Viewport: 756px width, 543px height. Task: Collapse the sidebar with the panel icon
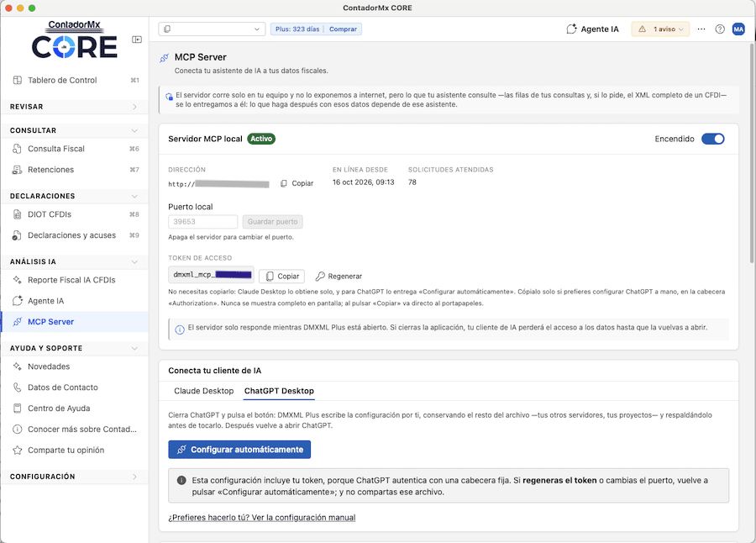pyautogui.click(x=137, y=40)
